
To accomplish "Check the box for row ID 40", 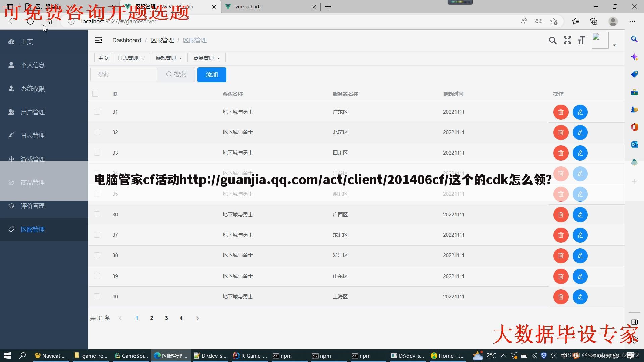I will 97,296.
